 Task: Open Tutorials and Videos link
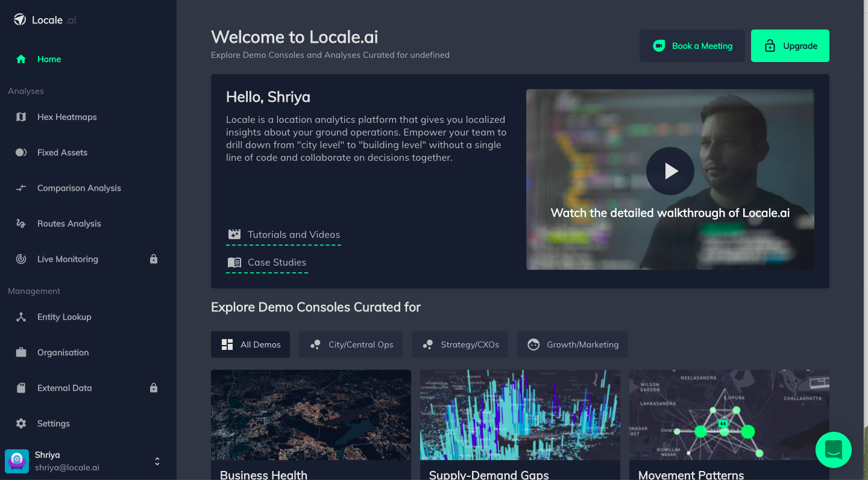pyautogui.click(x=284, y=235)
